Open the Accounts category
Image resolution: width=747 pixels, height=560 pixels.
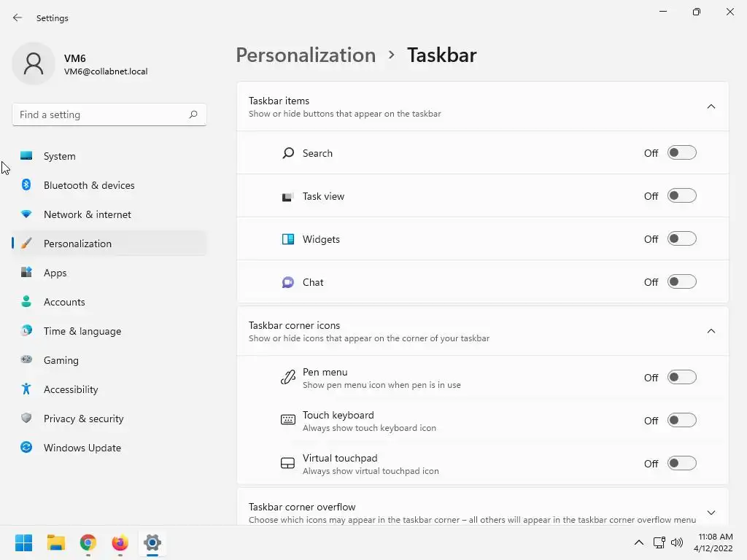pos(109,302)
